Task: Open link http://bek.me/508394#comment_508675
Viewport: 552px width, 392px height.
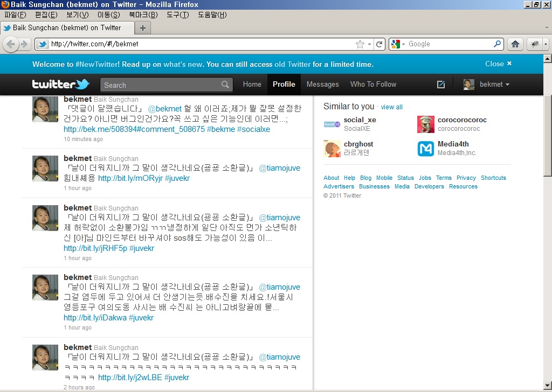Action: coord(134,129)
